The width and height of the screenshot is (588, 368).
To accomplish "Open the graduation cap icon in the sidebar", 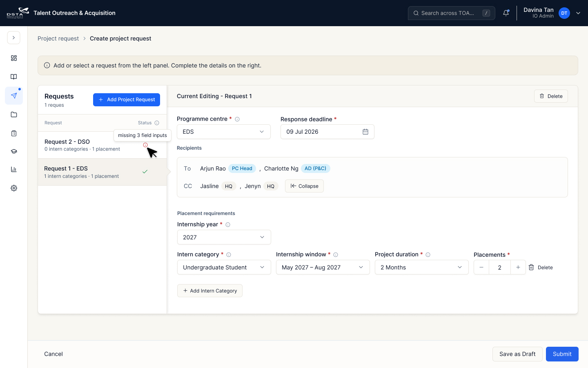I will (14, 151).
